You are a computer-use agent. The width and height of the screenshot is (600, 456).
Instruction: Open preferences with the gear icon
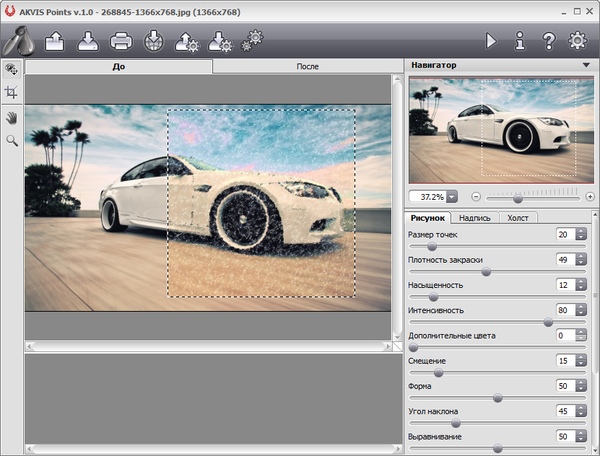click(x=577, y=41)
